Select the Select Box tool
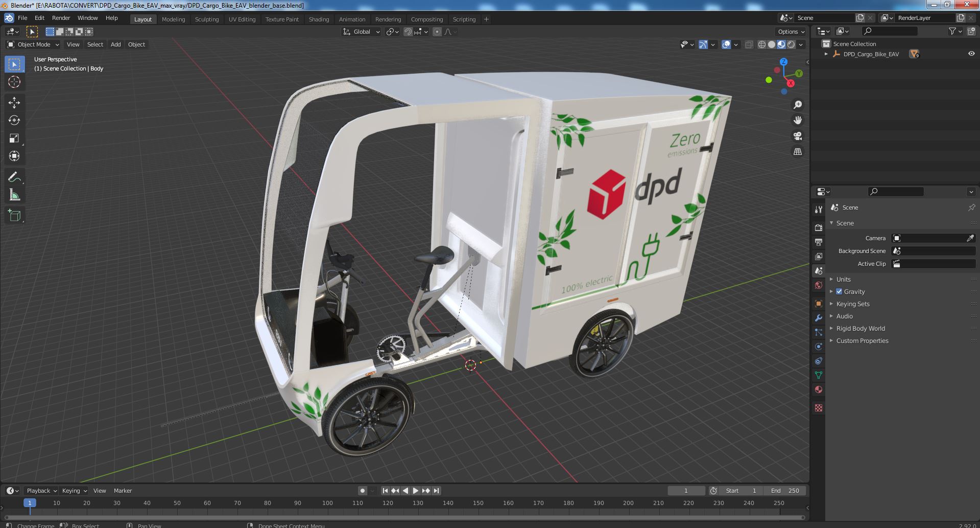The height and width of the screenshot is (528, 980). tap(14, 64)
